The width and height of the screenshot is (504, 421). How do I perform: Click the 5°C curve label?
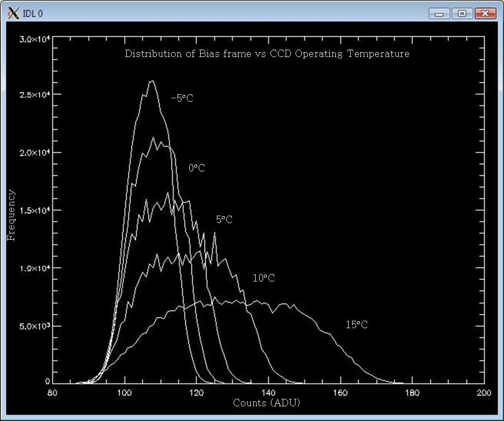[224, 220]
